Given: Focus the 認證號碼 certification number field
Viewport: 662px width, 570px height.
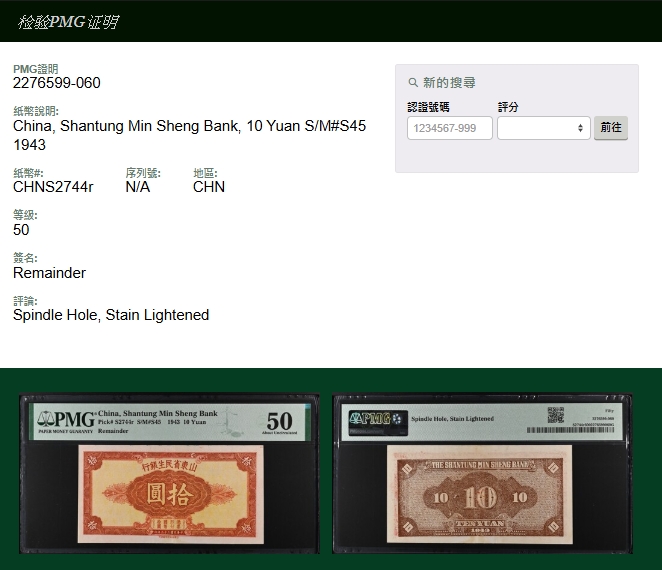Looking at the screenshot, I should [x=450, y=128].
